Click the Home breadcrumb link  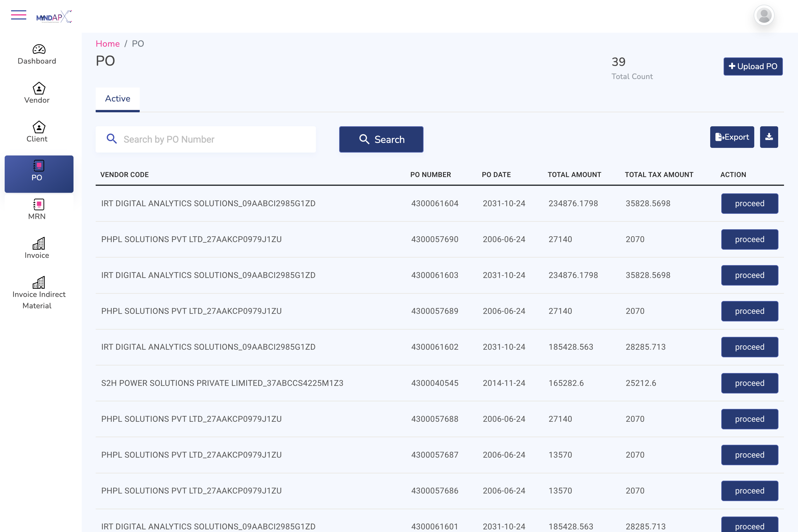[x=108, y=44]
